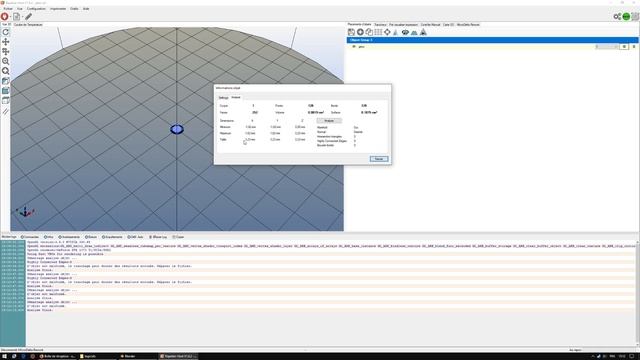Click Save/Export objects icon in placement toolbar
This screenshot has width=640, height=360.
(x=351, y=32)
